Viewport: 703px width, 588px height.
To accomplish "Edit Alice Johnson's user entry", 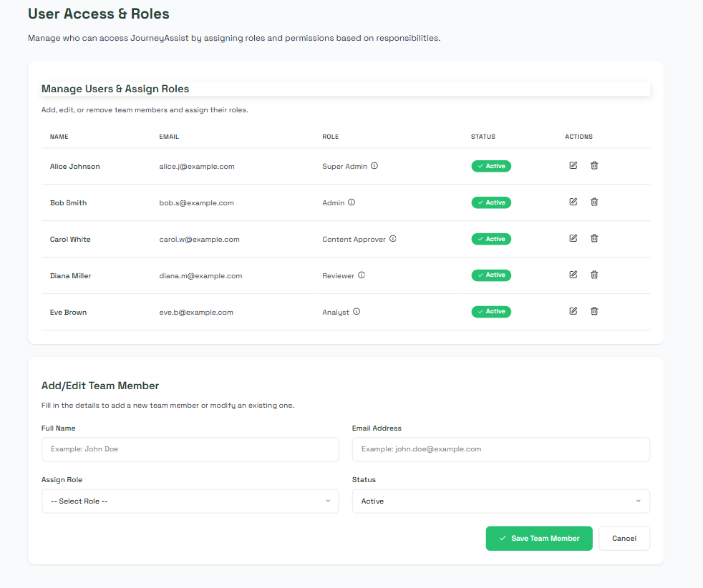I will [573, 165].
